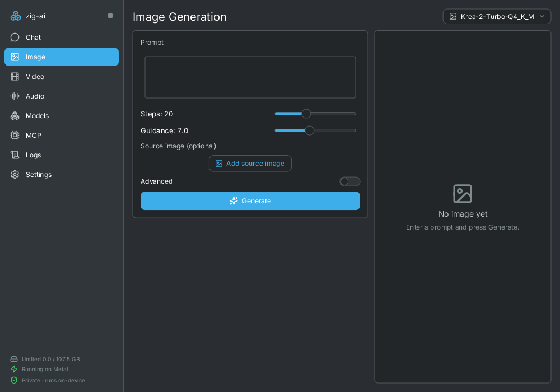Toggle the Advanced switch on

pyautogui.click(x=349, y=181)
